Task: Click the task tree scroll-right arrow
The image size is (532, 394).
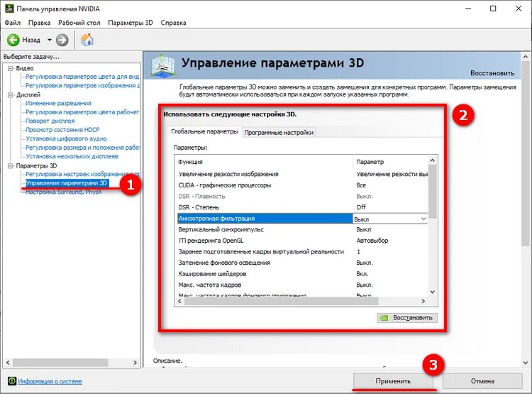Action: (x=135, y=363)
